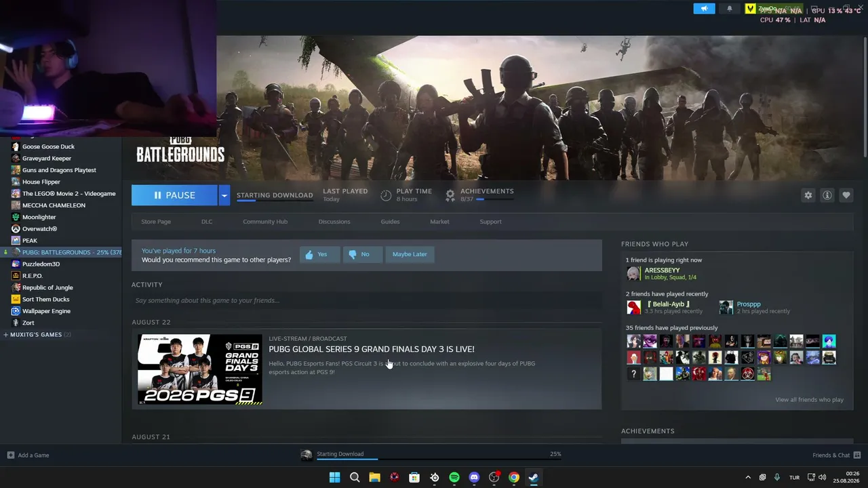This screenshot has height=488, width=868.
Task: Select House Flipper in library
Action: click(41, 182)
